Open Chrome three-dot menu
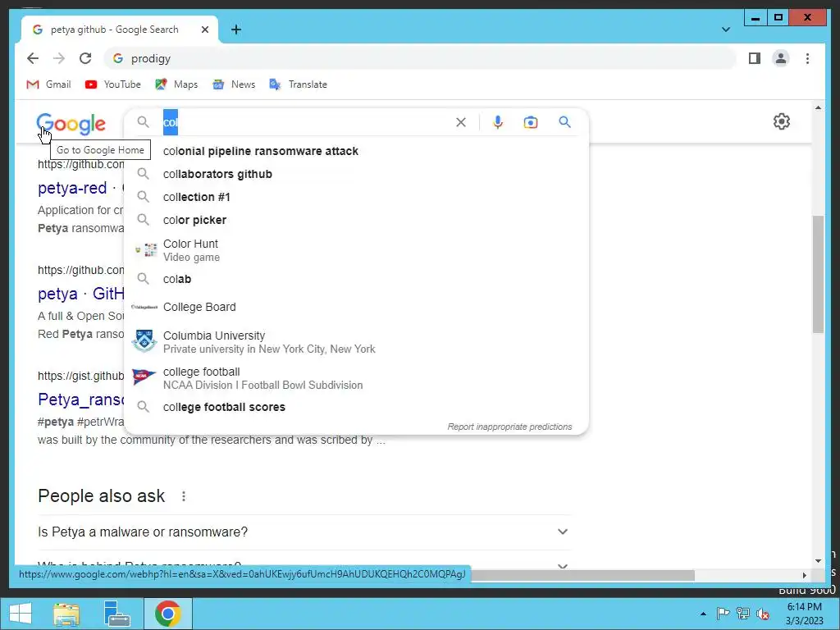Image resolution: width=840 pixels, height=630 pixels. 807,58
